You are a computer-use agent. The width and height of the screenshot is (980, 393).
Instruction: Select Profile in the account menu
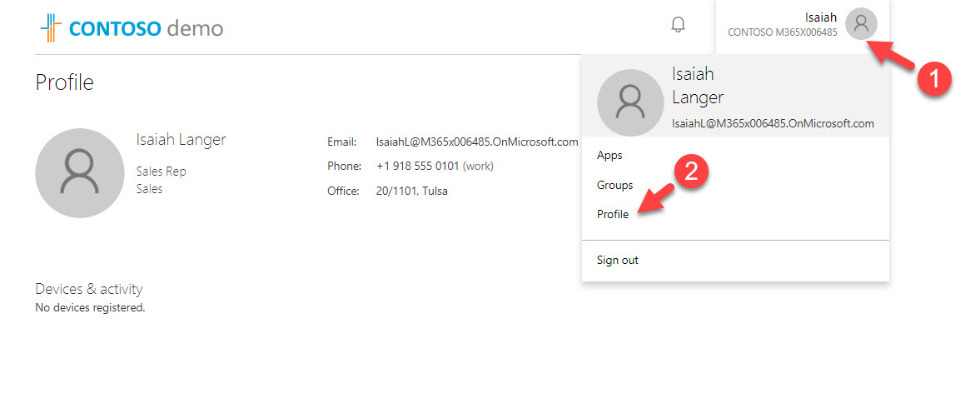click(613, 214)
